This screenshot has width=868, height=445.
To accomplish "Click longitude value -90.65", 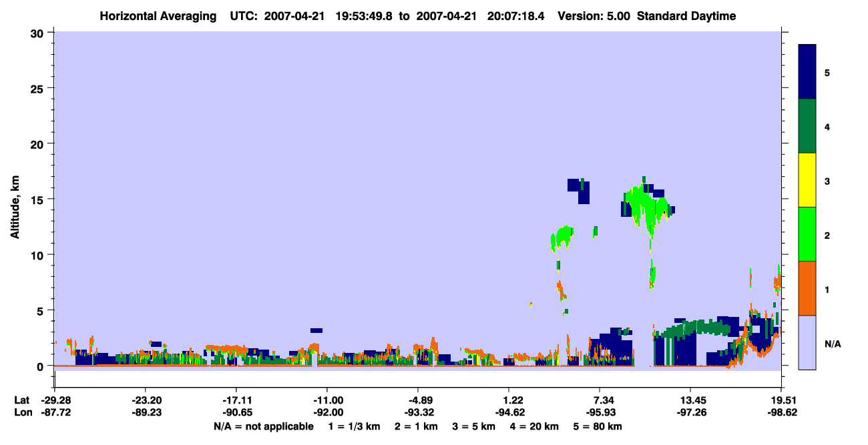I will [x=236, y=412].
